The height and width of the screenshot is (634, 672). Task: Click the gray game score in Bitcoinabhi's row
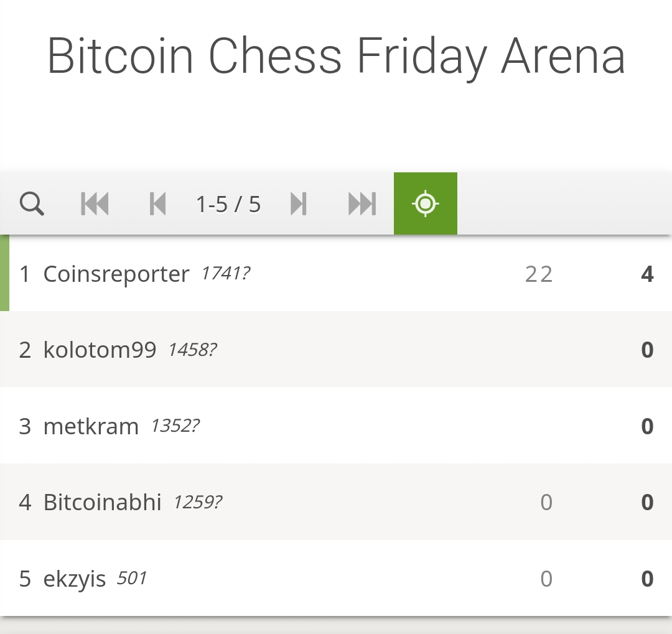[546, 502]
